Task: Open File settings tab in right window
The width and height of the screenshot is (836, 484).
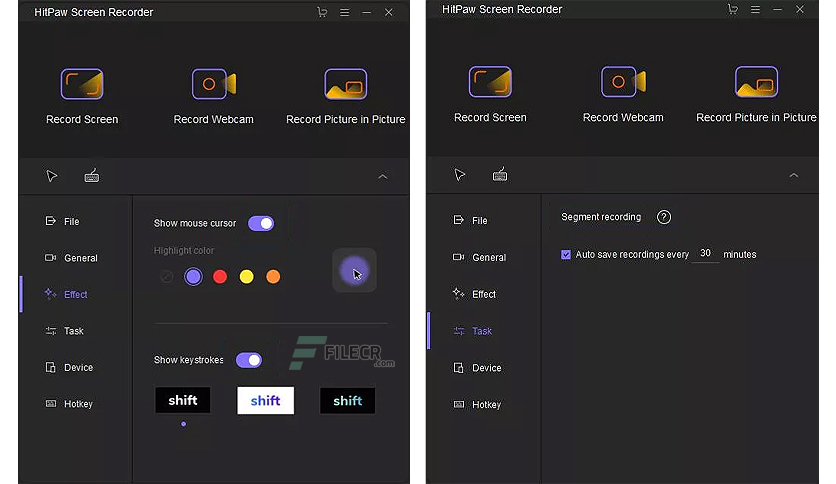Action: (x=470, y=220)
